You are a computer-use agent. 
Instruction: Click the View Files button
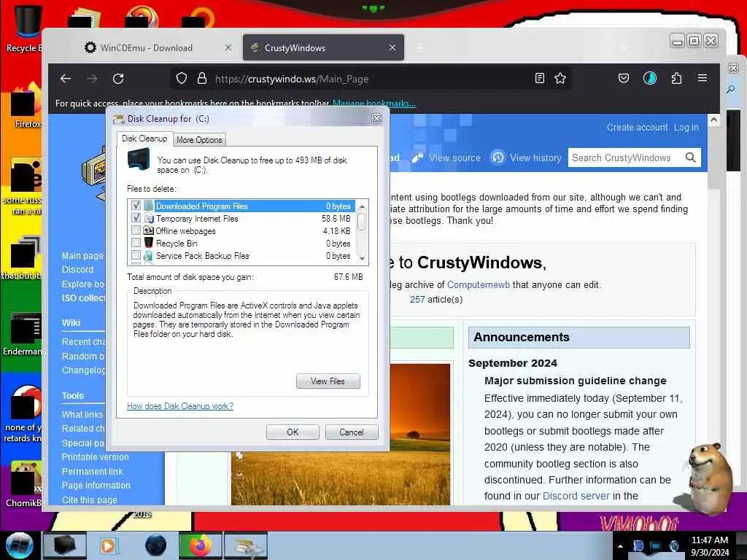click(x=328, y=381)
